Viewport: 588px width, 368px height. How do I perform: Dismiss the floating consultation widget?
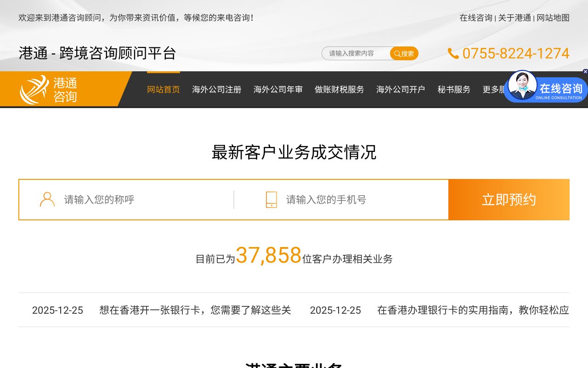point(585,72)
